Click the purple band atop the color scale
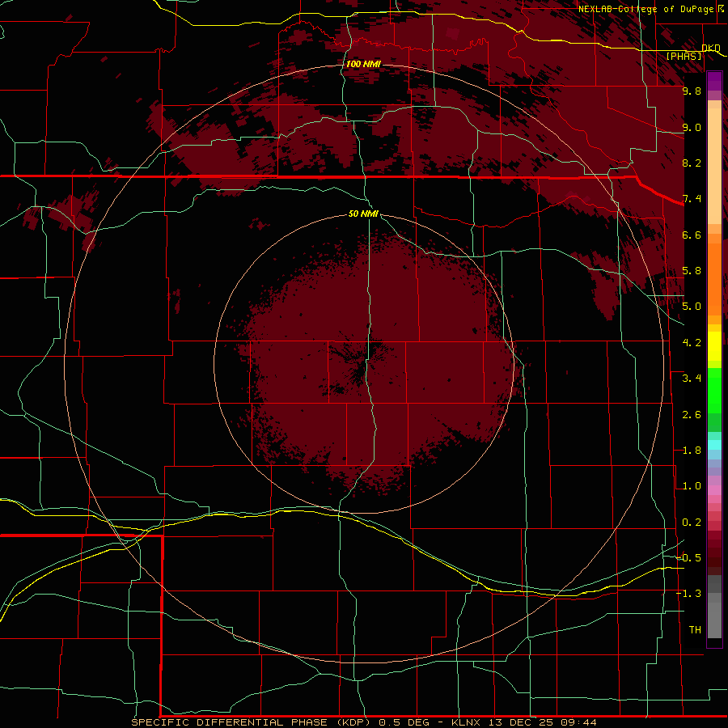728x728 pixels. [x=714, y=82]
